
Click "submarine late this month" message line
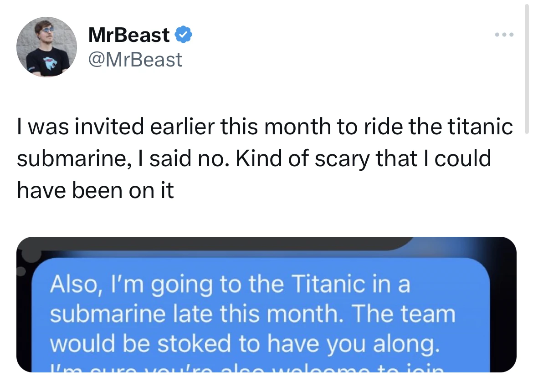point(252,314)
